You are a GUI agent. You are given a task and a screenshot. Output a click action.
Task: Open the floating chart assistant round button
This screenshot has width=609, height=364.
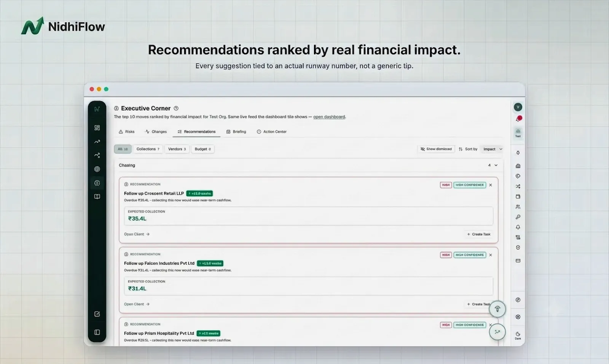(497, 332)
